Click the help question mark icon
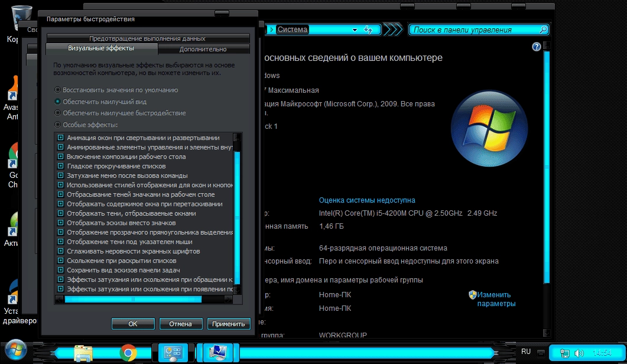The image size is (627, 364). pyautogui.click(x=536, y=47)
